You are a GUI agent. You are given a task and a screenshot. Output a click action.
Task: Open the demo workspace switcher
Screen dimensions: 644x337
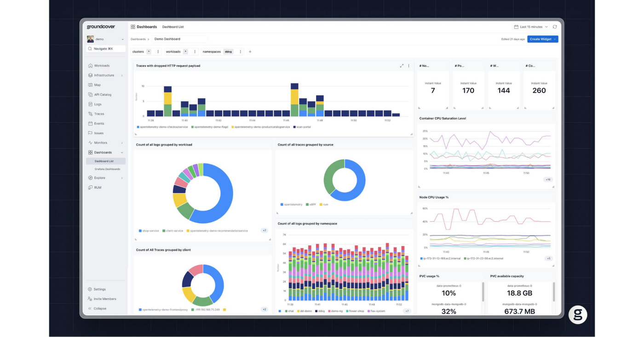105,39
